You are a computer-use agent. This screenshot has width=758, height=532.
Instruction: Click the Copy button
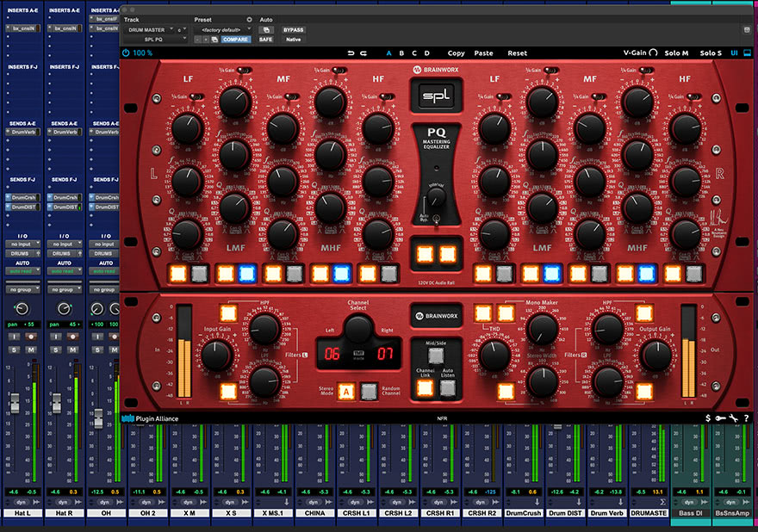point(456,53)
